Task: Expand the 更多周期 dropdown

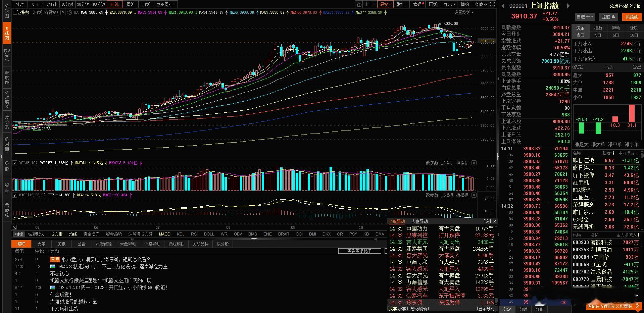Action: click(166, 4)
